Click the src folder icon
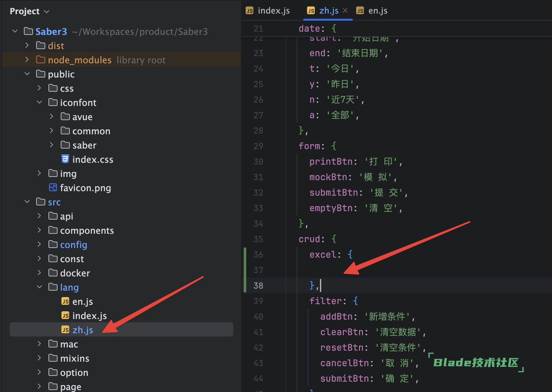 click(x=41, y=201)
